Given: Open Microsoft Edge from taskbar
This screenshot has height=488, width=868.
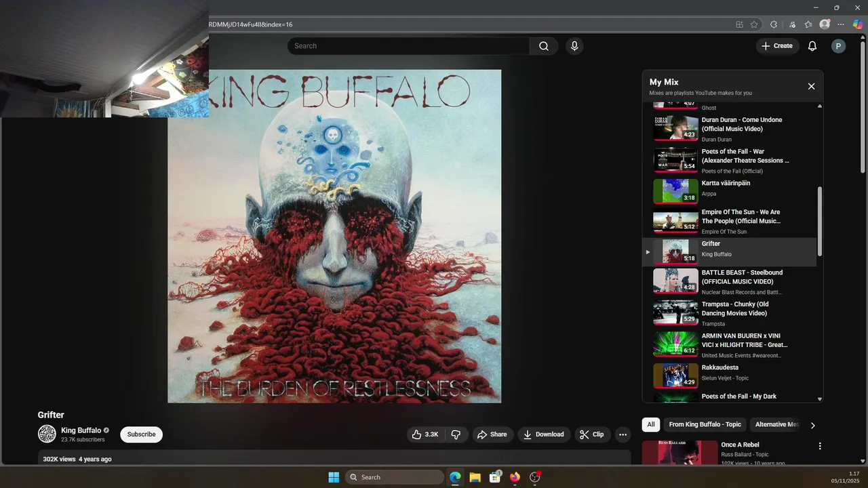Looking at the screenshot, I should [x=455, y=477].
